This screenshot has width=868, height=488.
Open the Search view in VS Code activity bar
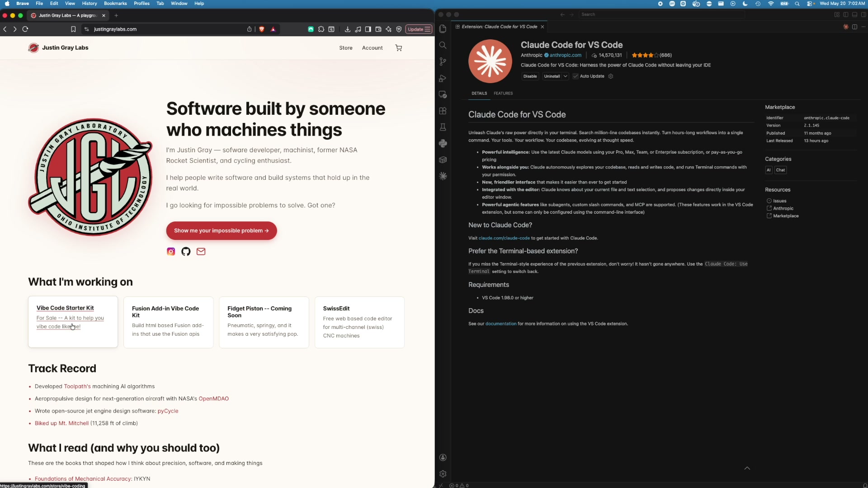coord(443,45)
